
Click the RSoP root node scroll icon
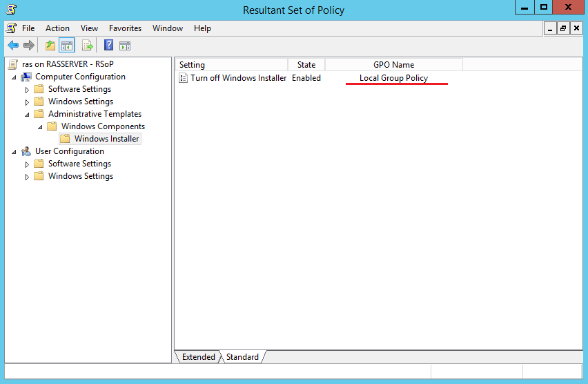click(13, 64)
